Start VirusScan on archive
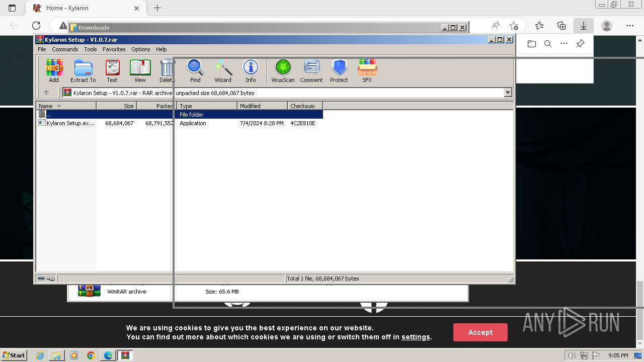This screenshot has width=644, height=362. click(x=283, y=71)
